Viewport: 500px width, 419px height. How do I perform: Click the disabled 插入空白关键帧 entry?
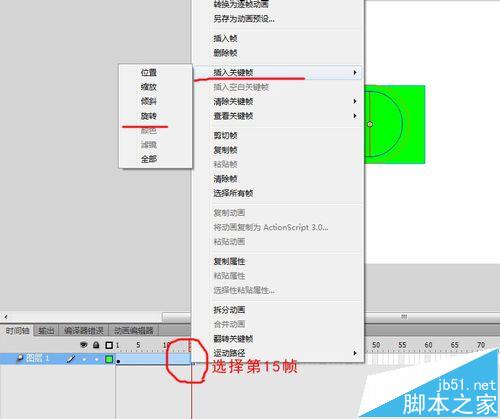point(241,87)
